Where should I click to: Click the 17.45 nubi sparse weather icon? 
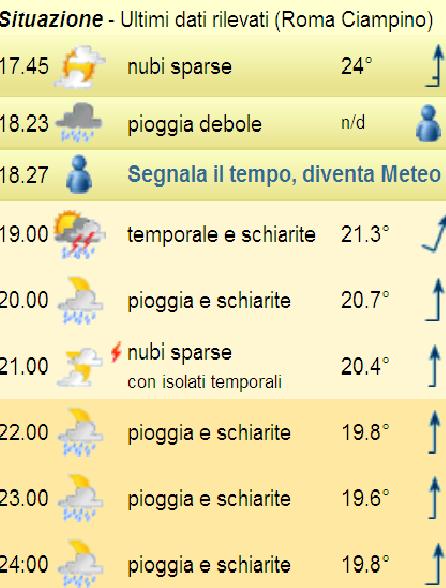(x=80, y=66)
